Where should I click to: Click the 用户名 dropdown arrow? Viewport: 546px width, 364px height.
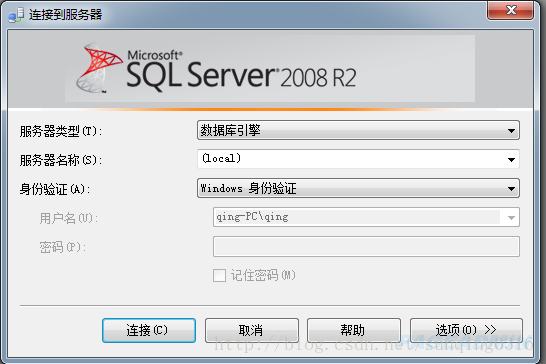pyautogui.click(x=511, y=217)
